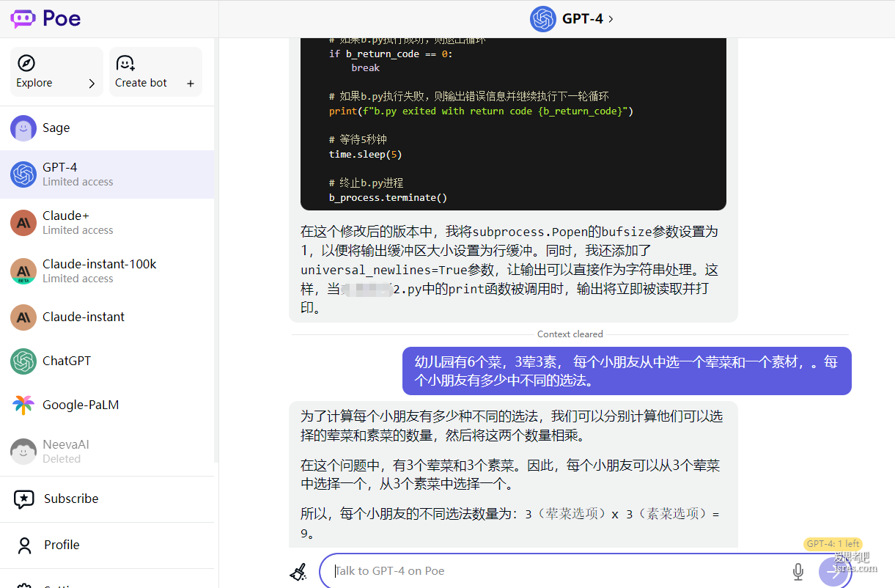
Task: Click the Sage bot avatar
Action: [23, 128]
